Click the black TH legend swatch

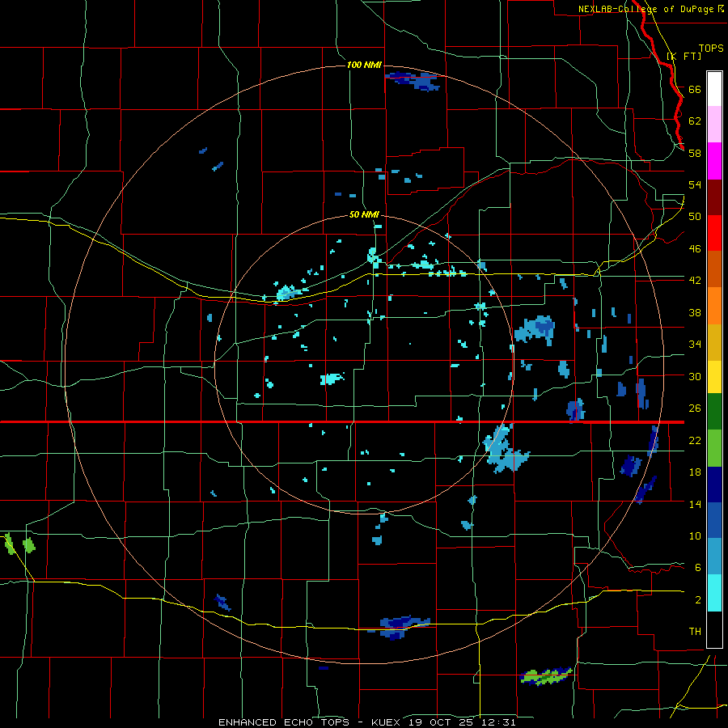click(x=714, y=629)
